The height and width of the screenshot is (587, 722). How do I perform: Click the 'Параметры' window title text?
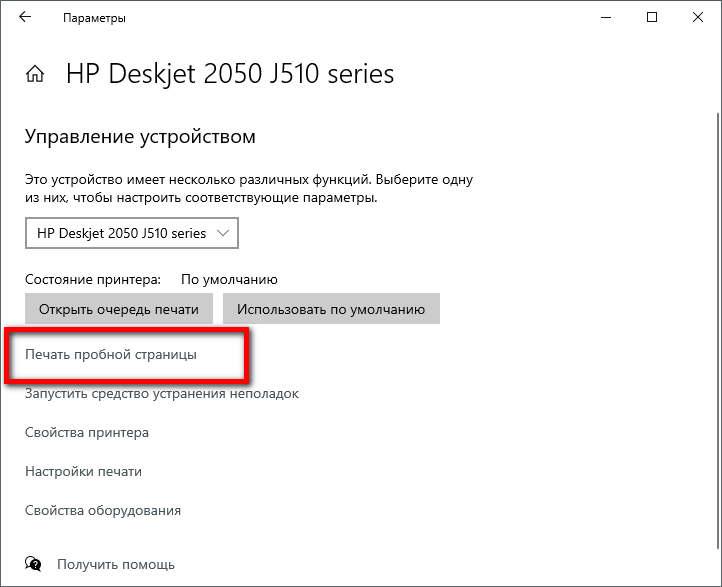click(94, 18)
